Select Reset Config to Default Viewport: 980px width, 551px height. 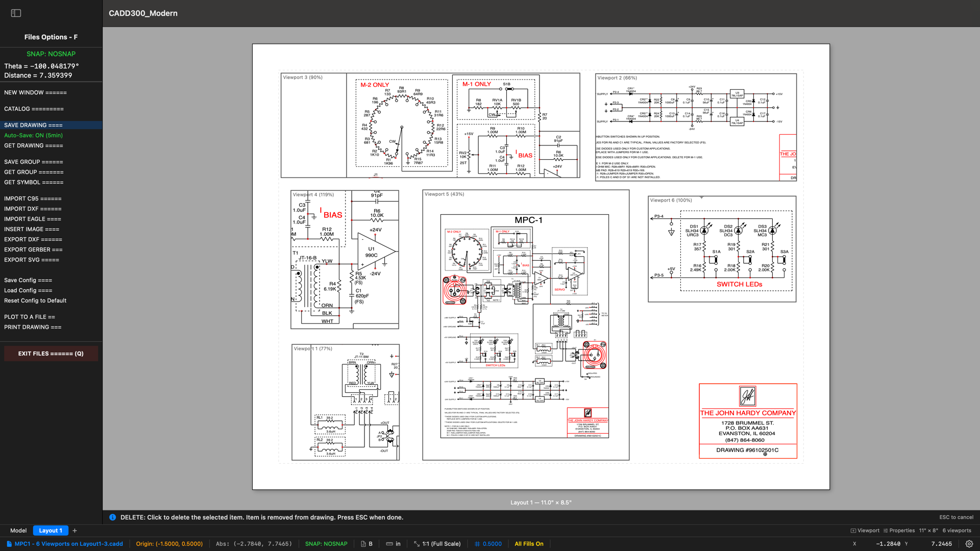(51, 300)
